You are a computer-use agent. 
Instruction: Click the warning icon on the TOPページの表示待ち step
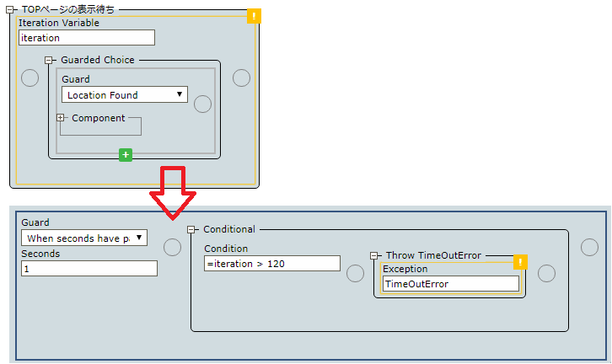click(x=254, y=16)
